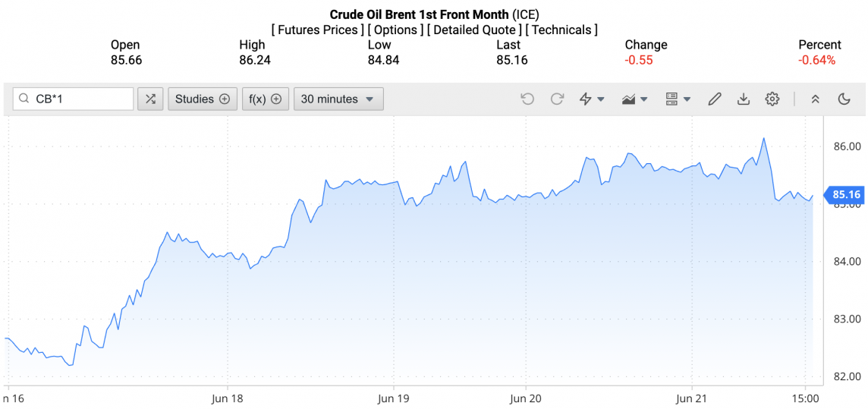Click the compare symbols shuffle icon
This screenshot has width=868, height=409.
pyautogui.click(x=150, y=99)
